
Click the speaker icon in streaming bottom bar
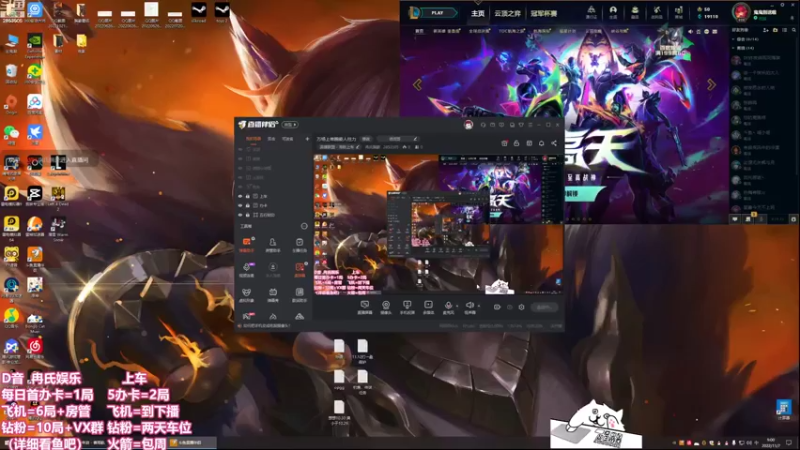tap(469, 307)
